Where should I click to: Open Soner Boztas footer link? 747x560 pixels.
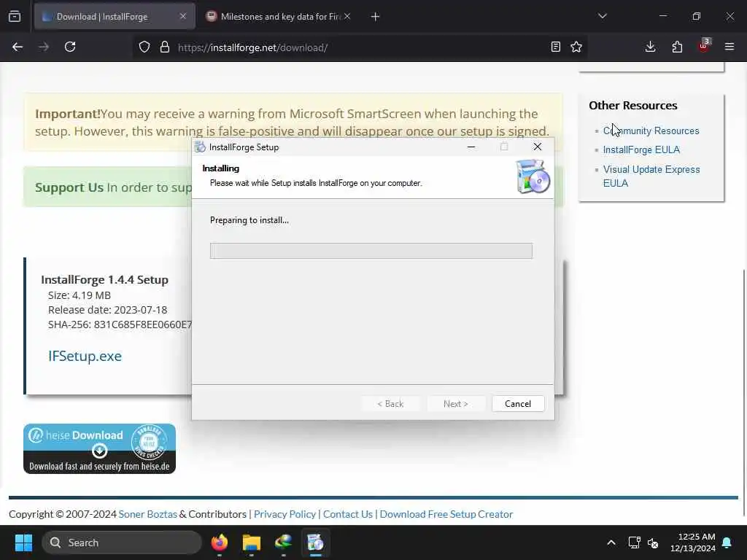point(147,514)
